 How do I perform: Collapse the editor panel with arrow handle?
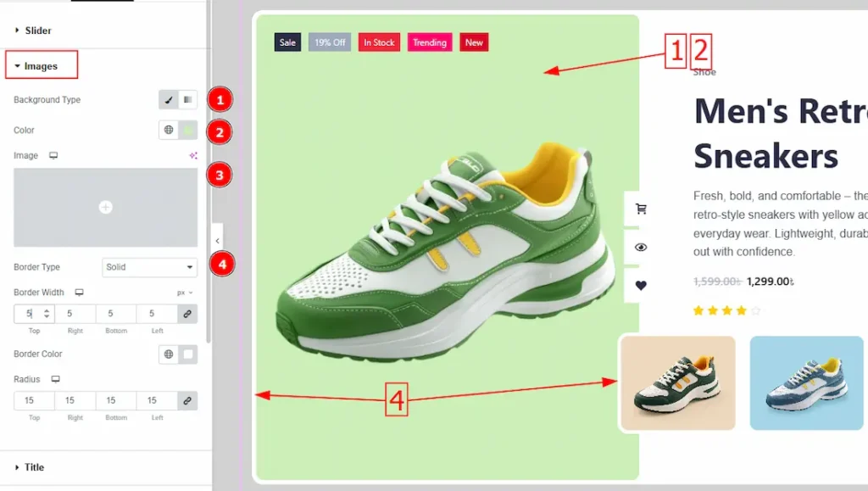point(217,242)
